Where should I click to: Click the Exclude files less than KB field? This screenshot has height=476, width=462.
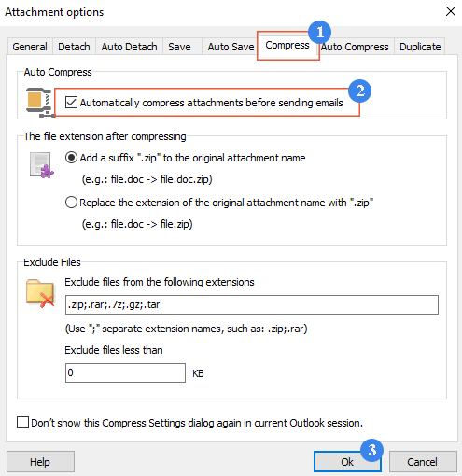(x=125, y=372)
